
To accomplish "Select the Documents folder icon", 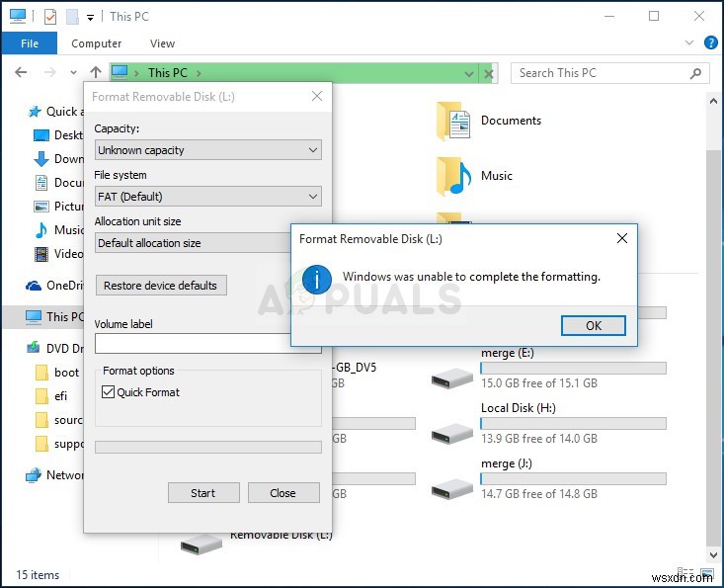I will 453,121.
